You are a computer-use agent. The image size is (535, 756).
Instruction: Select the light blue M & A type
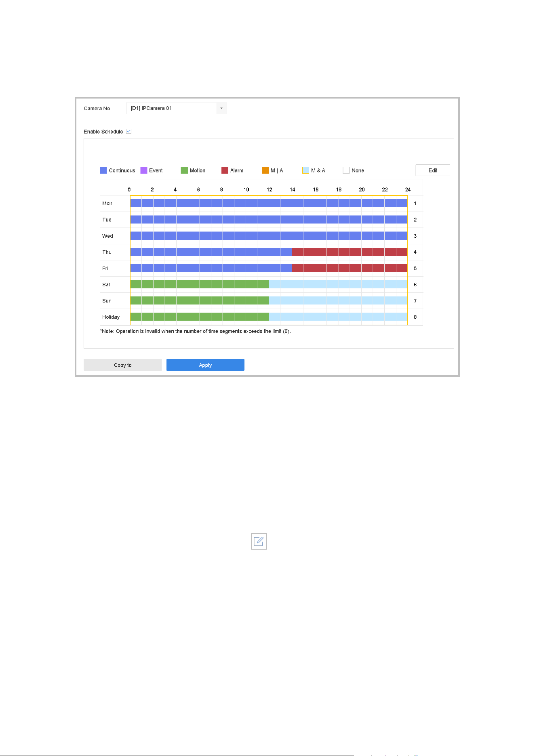pyautogui.click(x=305, y=170)
